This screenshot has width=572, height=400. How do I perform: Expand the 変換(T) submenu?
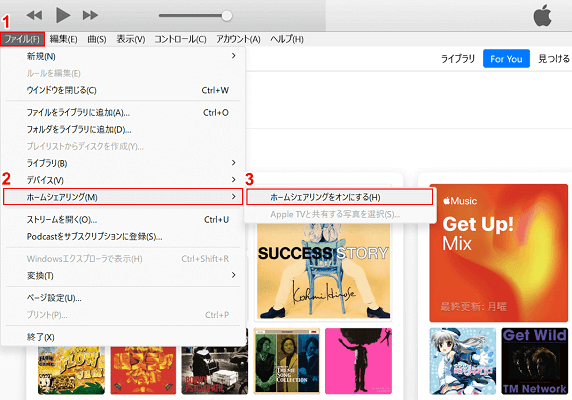[x=123, y=276]
